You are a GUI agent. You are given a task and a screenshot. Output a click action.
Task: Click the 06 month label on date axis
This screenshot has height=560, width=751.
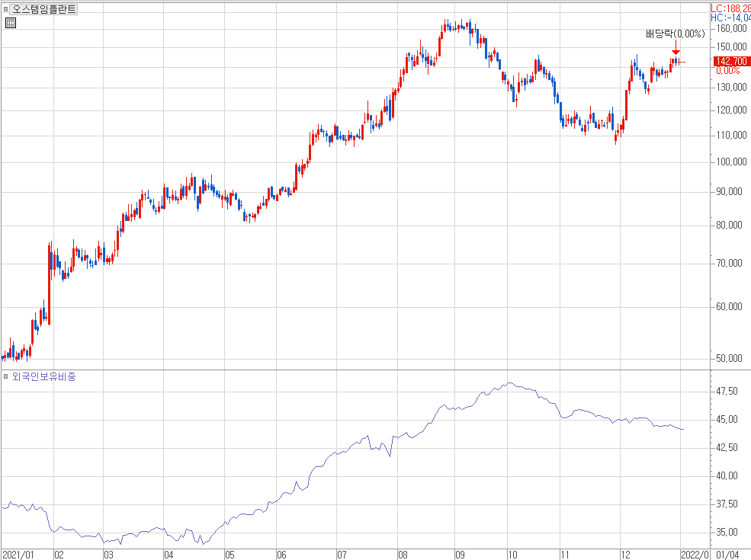pos(281,555)
